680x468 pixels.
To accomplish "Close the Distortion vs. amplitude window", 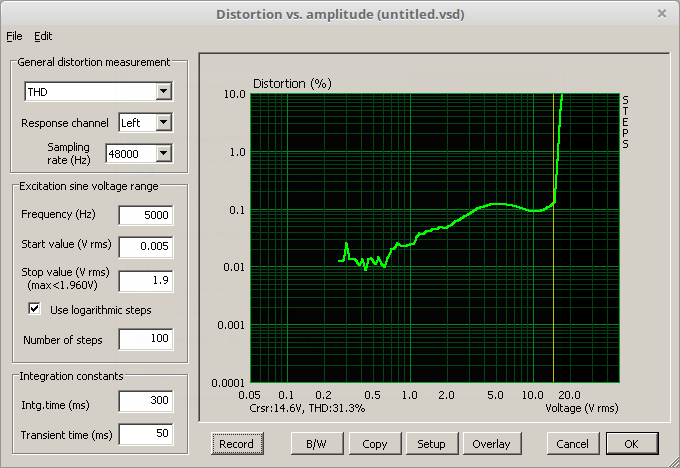I will point(661,14).
